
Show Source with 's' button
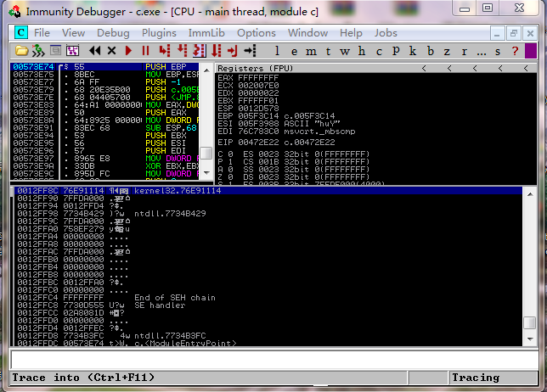point(498,52)
